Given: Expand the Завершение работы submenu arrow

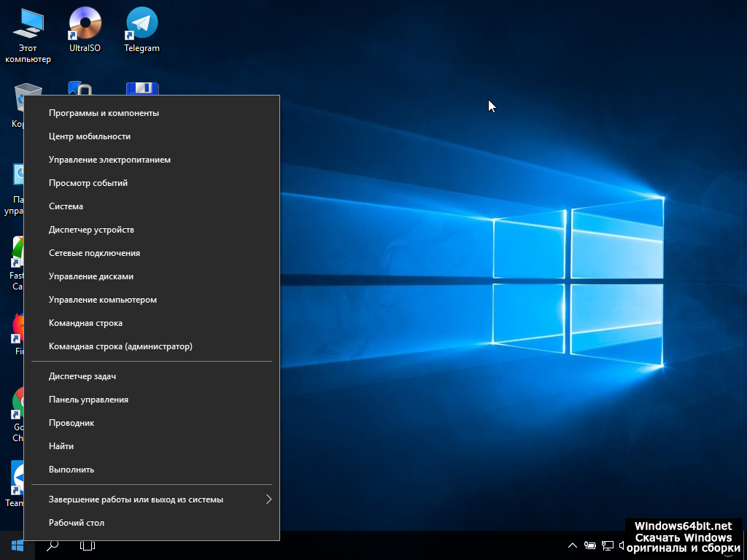Looking at the screenshot, I should [268, 499].
